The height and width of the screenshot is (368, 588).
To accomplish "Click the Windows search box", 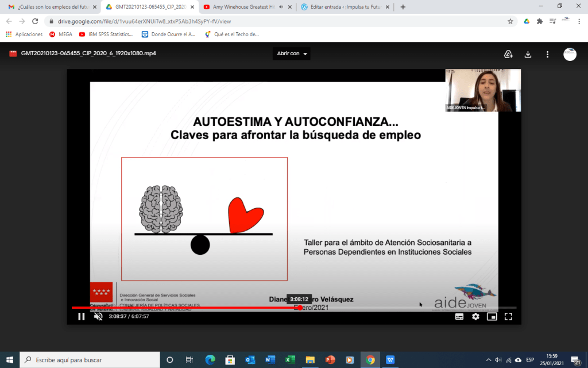I will point(90,360).
